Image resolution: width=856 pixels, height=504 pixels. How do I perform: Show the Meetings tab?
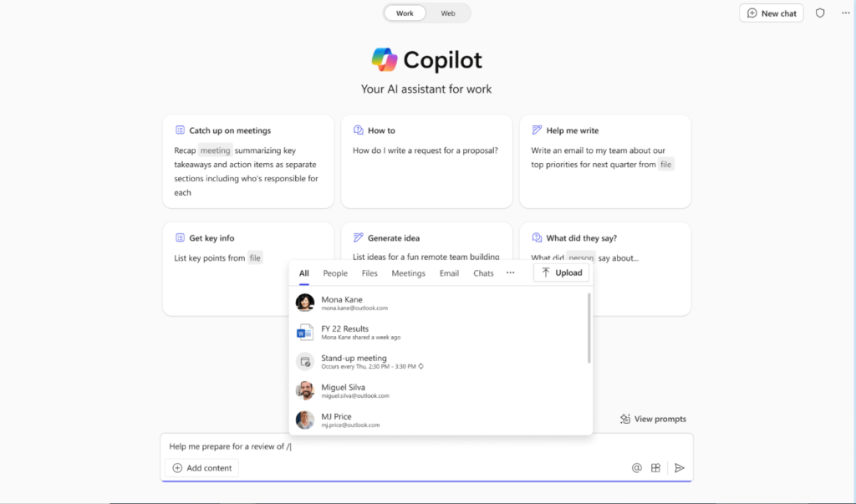408,273
